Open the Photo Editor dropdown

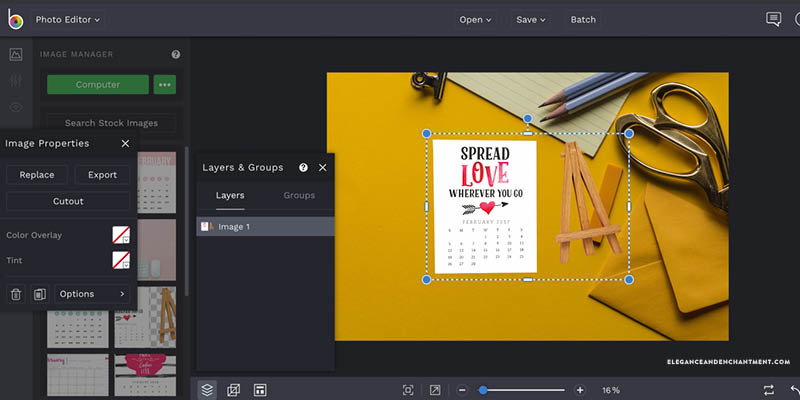click(67, 19)
